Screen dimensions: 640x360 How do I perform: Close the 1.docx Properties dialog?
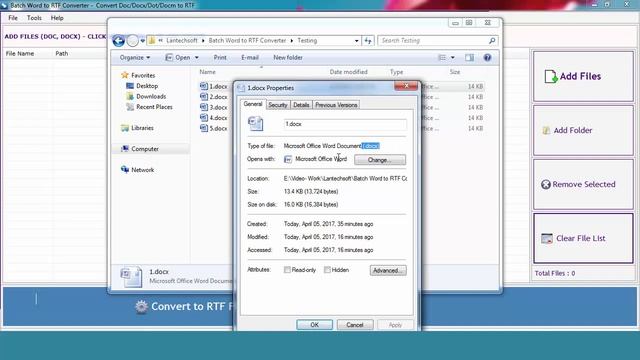[406, 86]
